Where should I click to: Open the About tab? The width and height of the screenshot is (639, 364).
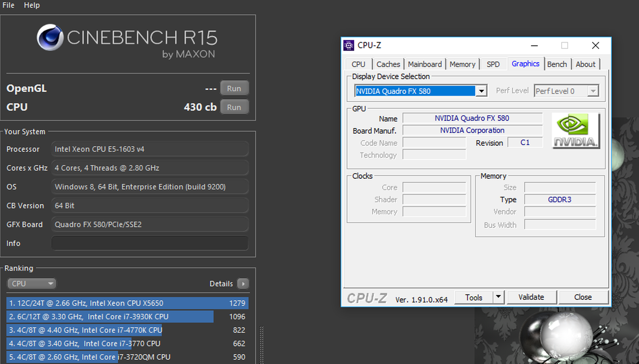pos(585,64)
